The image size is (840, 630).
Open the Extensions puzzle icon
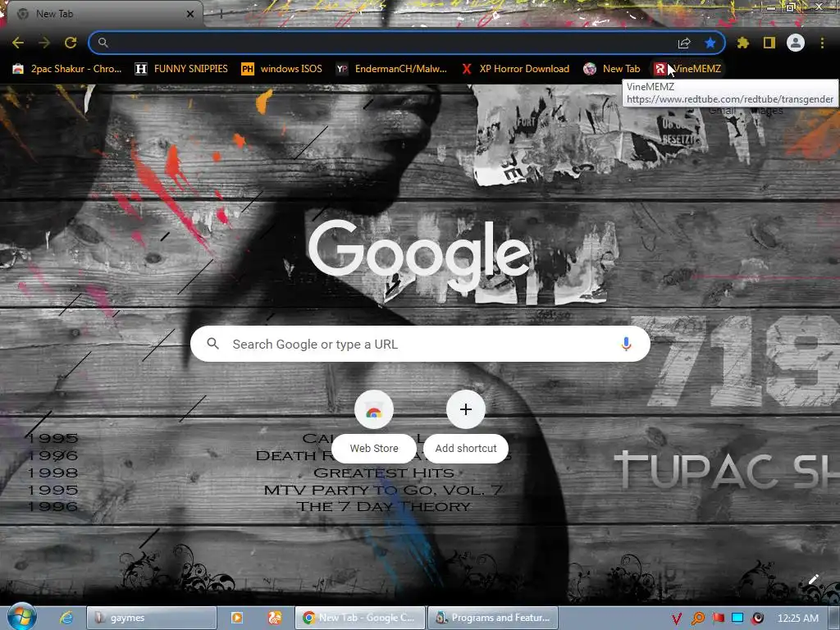pos(743,43)
